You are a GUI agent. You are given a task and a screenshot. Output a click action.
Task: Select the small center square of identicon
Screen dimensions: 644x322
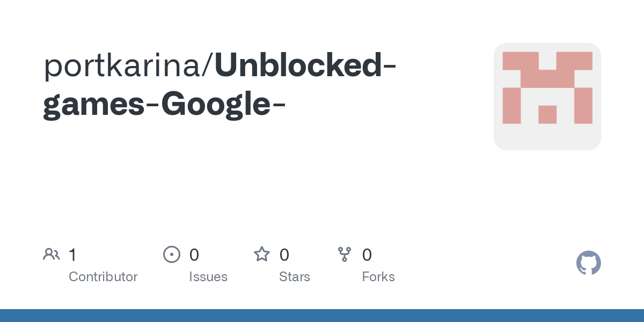[x=547, y=114]
